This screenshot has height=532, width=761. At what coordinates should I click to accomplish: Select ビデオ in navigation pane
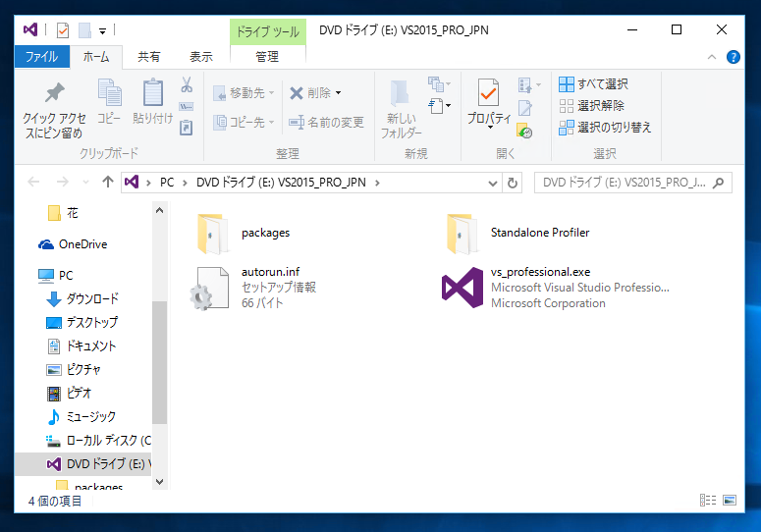[x=69, y=393]
